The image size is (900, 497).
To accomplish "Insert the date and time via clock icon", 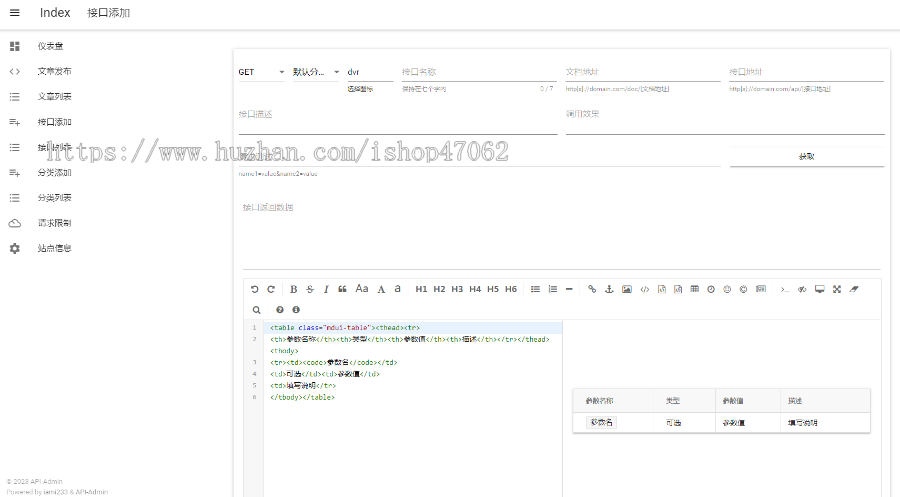I will pyautogui.click(x=711, y=289).
